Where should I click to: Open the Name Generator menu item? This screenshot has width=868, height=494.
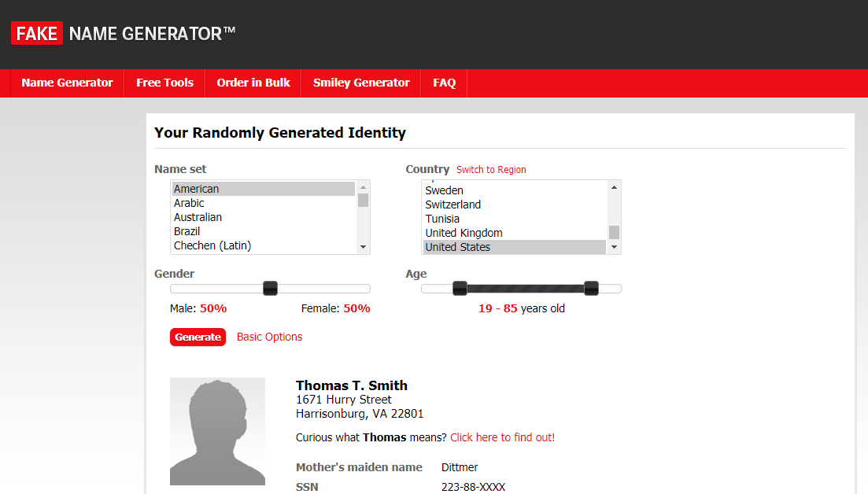(x=67, y=83)
